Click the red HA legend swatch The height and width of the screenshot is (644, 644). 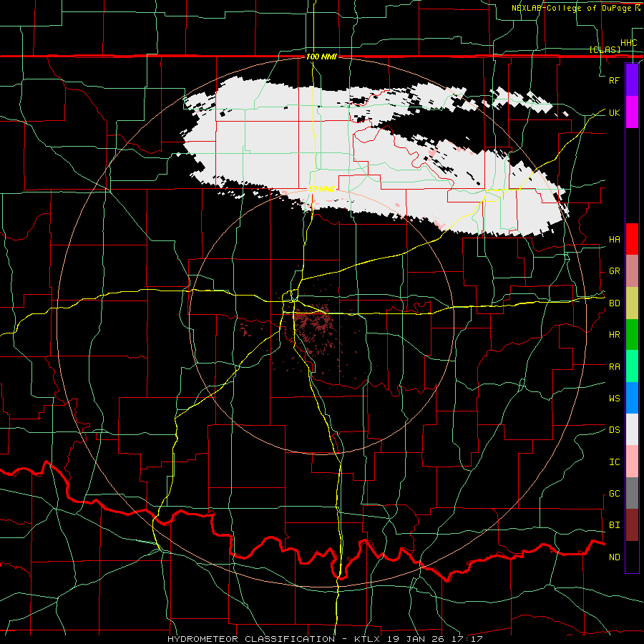632,239
